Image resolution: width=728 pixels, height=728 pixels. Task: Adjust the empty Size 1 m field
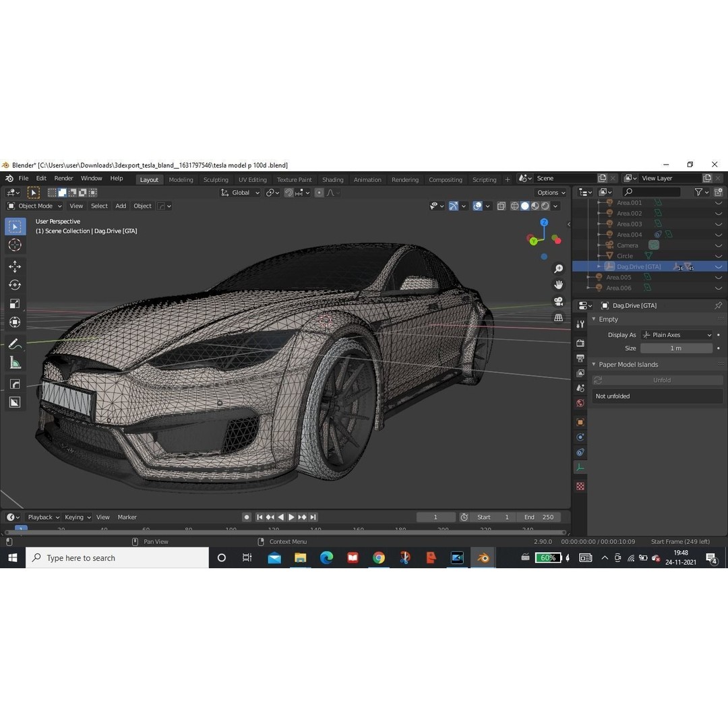click(676, 348)
